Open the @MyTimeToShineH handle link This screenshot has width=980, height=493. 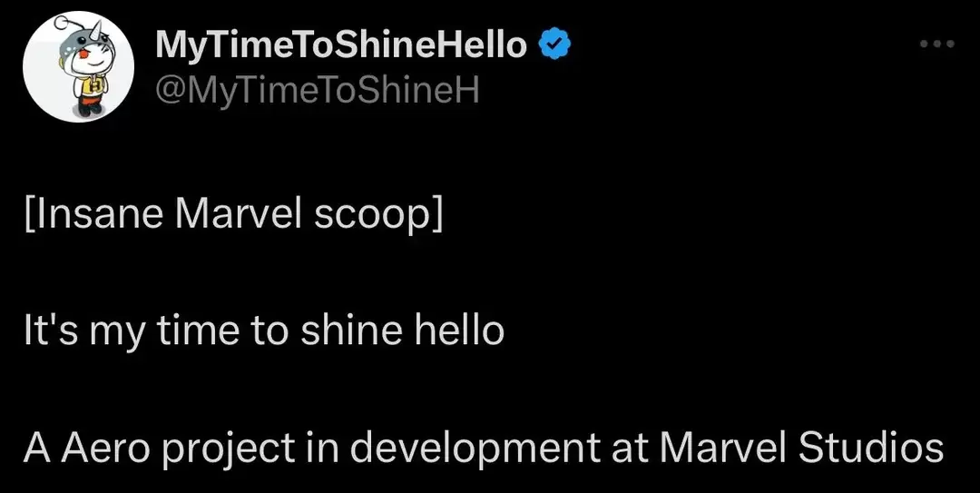coord(316,91)
